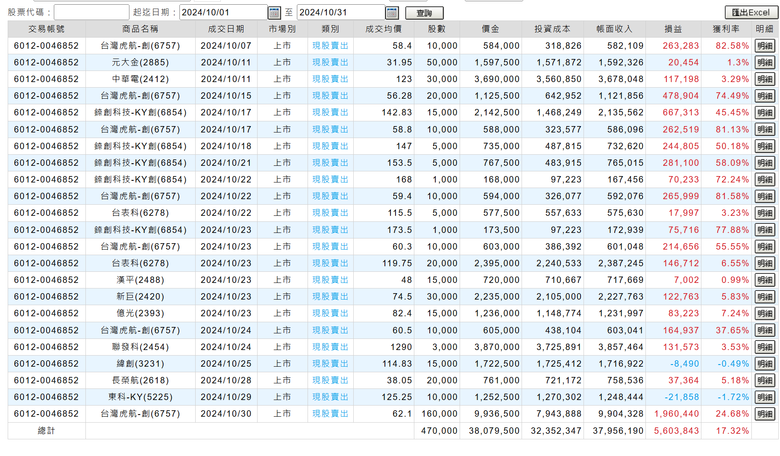Open the start date calendar picker
The height and width of the screenshot is (456, 780).
click(x=274, y=12)
